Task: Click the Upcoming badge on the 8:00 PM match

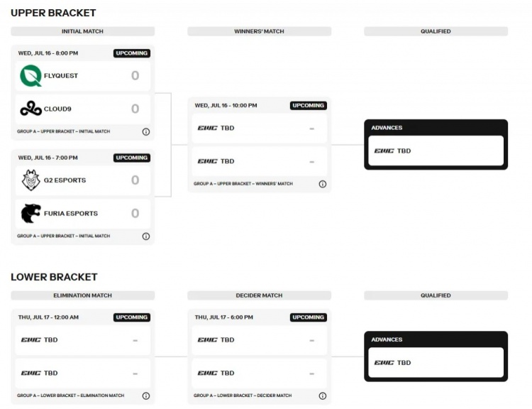Action: [x=132, y=53]
